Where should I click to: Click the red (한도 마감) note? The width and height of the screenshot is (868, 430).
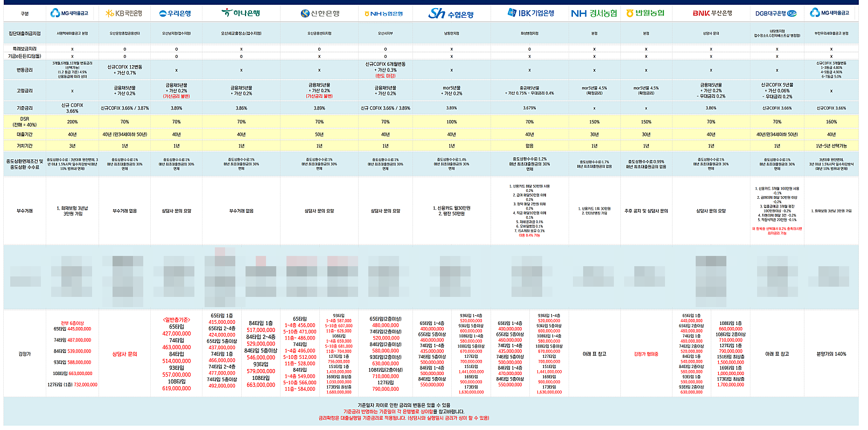[386, 76]
